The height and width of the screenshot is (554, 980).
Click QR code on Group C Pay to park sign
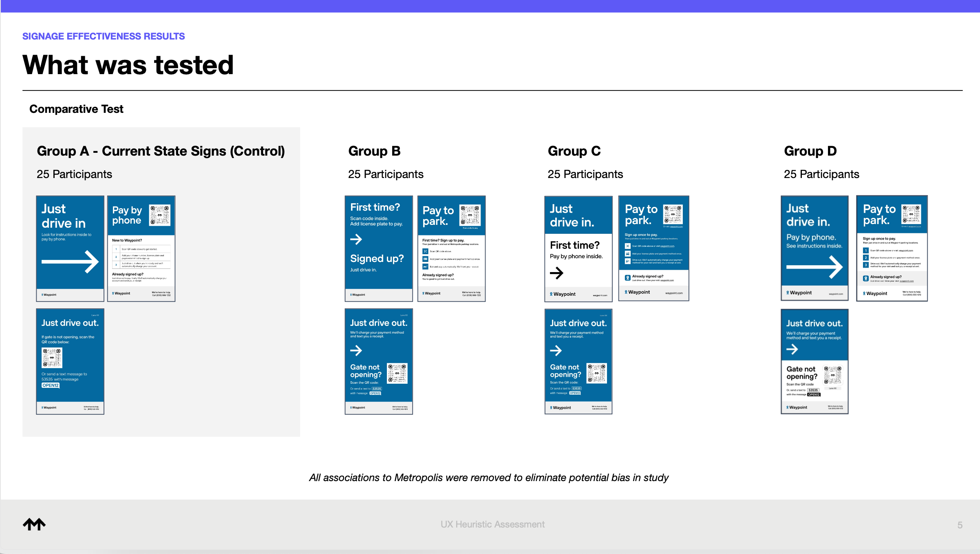coord(673,214)
